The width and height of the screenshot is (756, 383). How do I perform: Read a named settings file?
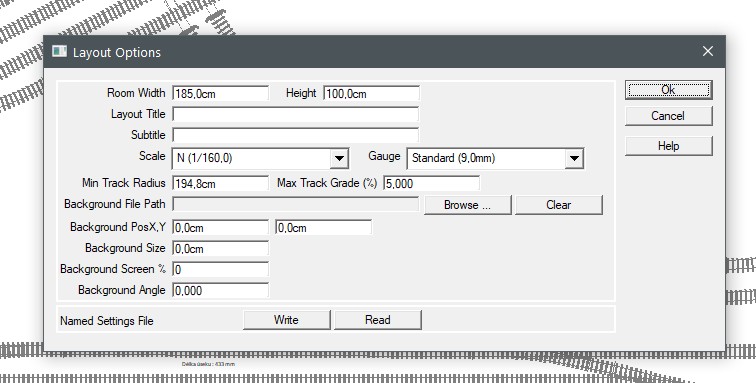tap(378, 320)
